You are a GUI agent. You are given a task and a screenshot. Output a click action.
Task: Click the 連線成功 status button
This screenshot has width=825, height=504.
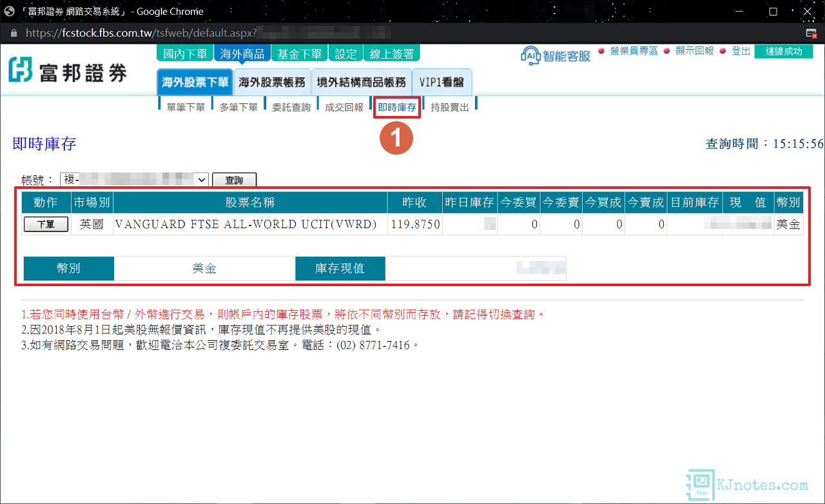784,52
